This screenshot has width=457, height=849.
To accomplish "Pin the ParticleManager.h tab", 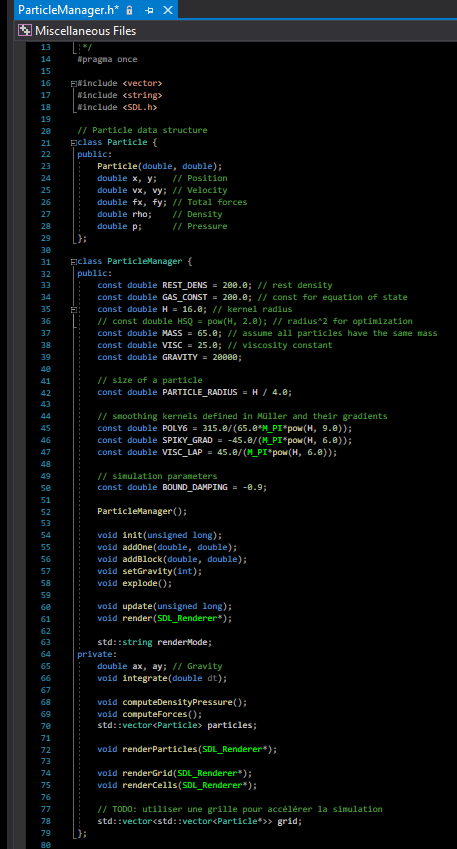I will pyautogui.click(x=149, y=10).
